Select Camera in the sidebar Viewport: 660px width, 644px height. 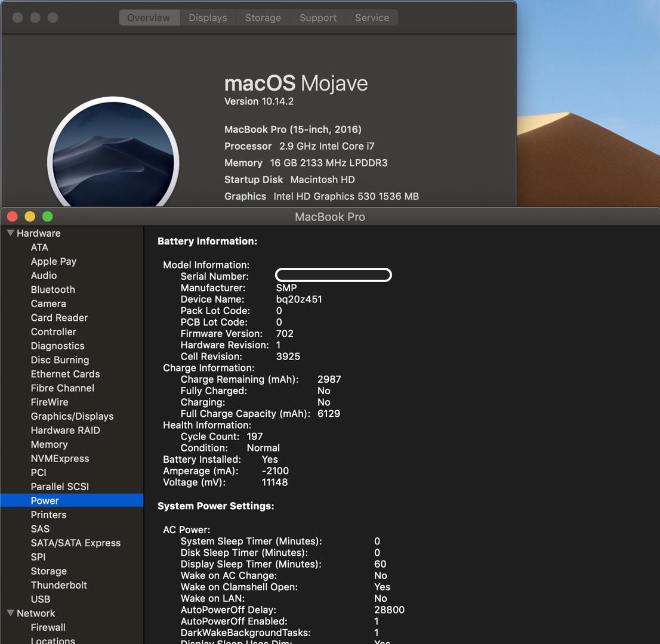tap(48, 304)
